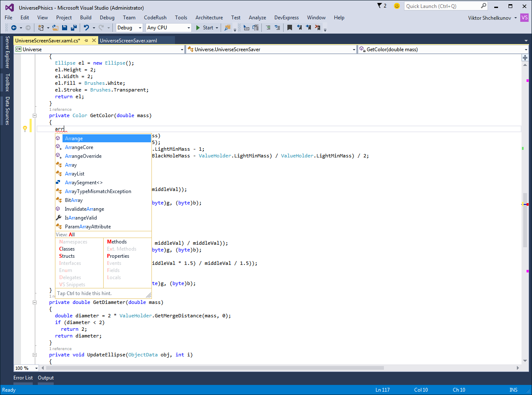Click the Quick Launch search field

pos(442,6)
